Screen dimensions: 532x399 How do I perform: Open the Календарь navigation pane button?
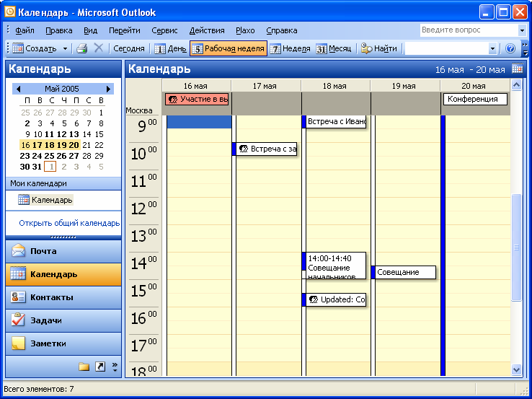click(63, 274)
